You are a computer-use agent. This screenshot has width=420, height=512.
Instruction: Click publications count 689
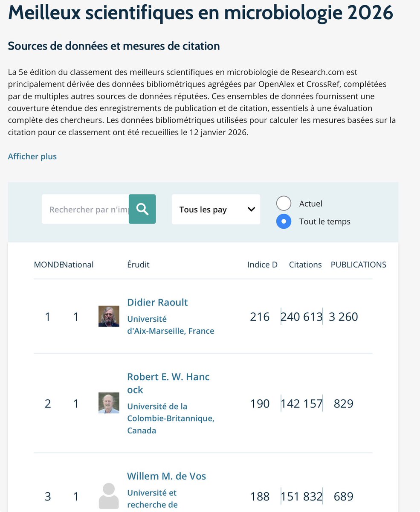[x=344, y=497]
